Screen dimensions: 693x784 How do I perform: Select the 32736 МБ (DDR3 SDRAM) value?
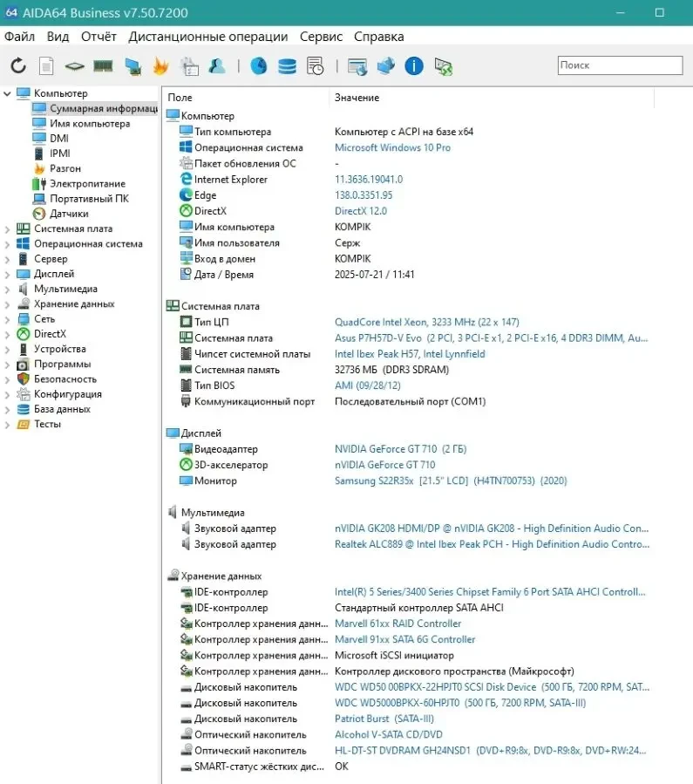coord(391,370)
